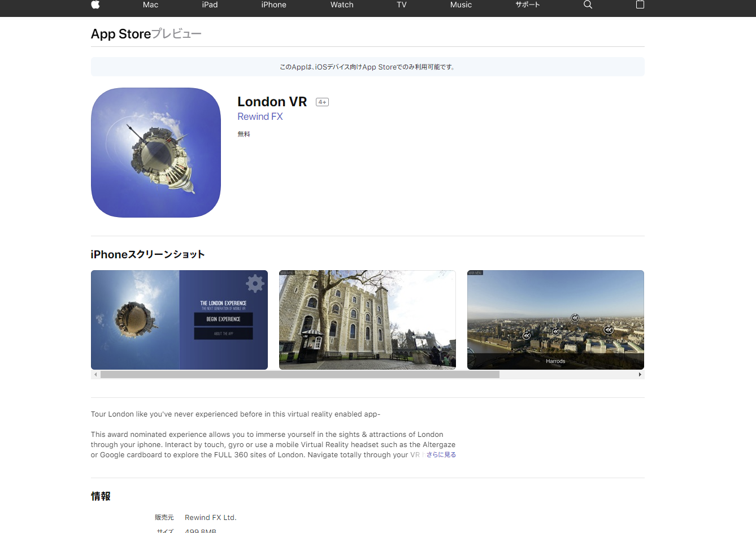Open the search magnifier icon
The width and height of the screenshot is (756, 533).
coord(588,5)
